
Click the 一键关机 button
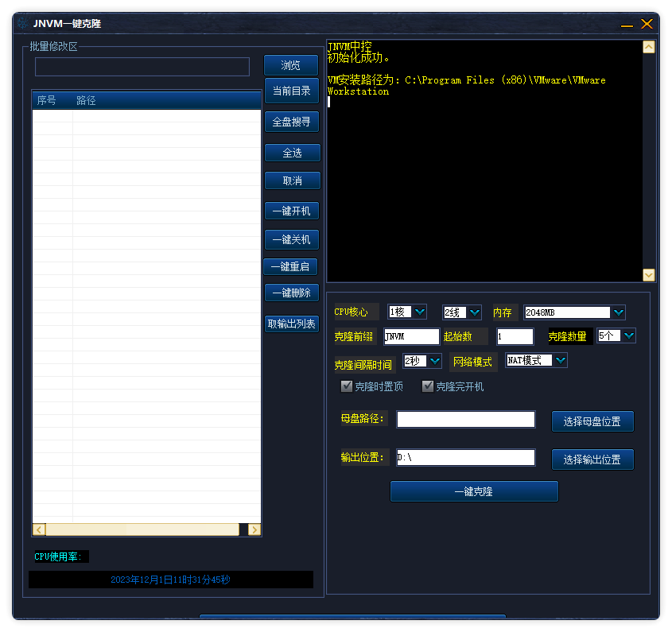pos(292,239)
